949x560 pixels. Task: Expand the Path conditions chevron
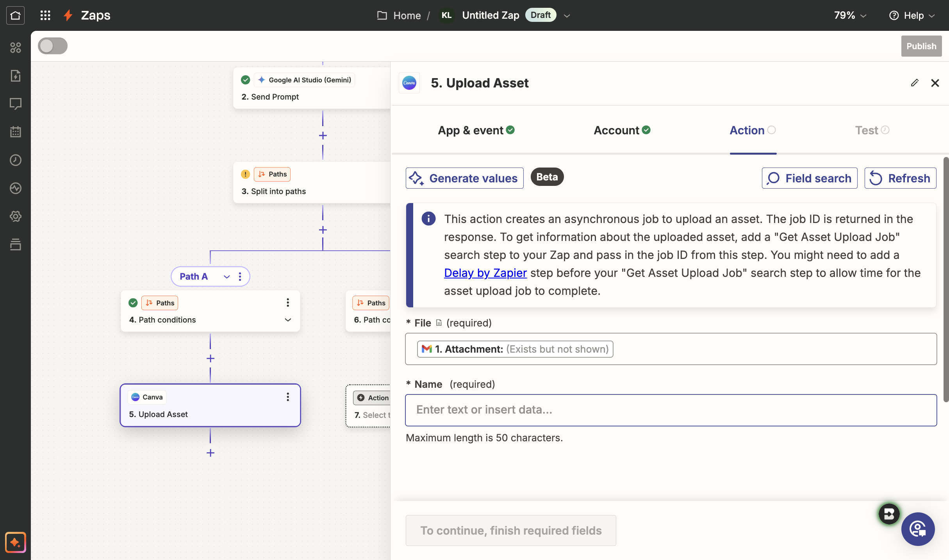[x=288, y=320]
